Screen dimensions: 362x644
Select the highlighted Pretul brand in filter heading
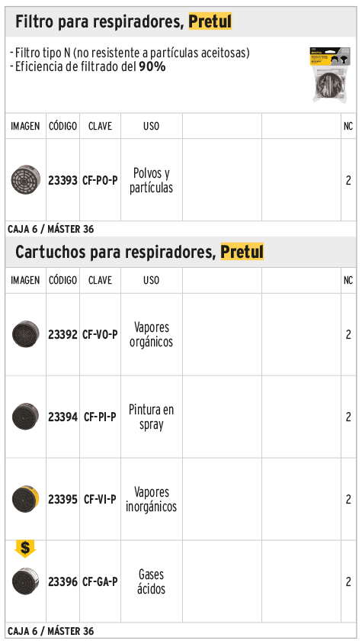(210, 21)
